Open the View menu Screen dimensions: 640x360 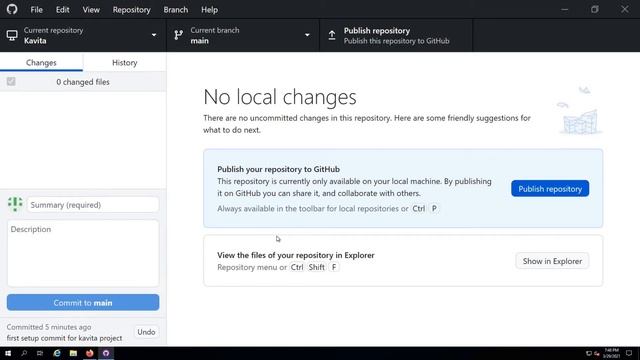pyautogui.click(x=91, y=9)
